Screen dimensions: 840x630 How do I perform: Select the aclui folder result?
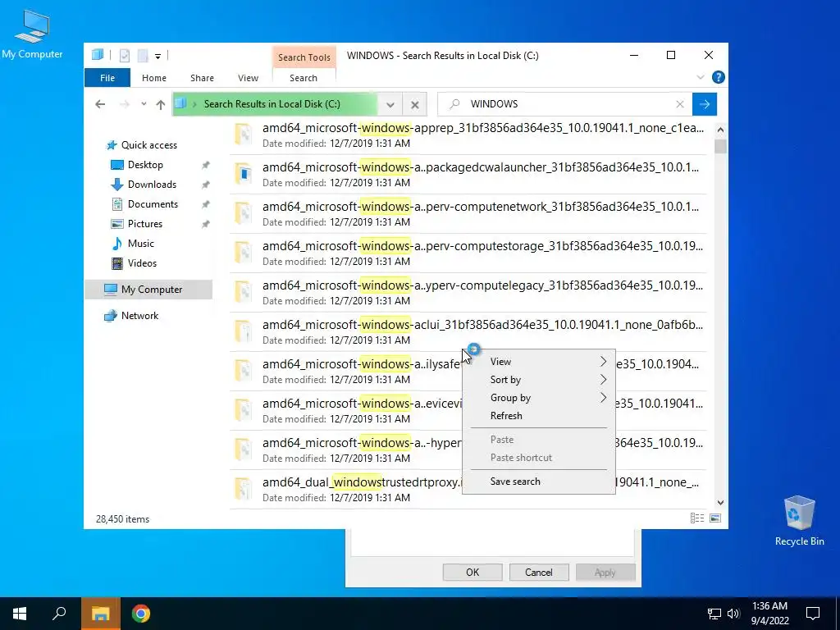click(x=468, y=331)
